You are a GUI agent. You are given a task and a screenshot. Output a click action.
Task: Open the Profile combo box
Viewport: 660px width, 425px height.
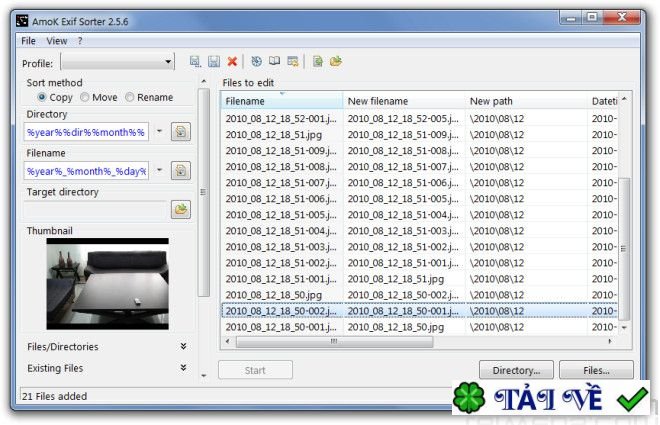point(117,62)
